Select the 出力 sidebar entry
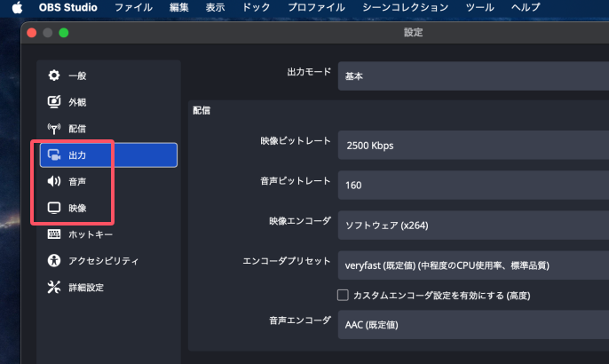The height and width of the screenshot is (364, 609). 108,155
